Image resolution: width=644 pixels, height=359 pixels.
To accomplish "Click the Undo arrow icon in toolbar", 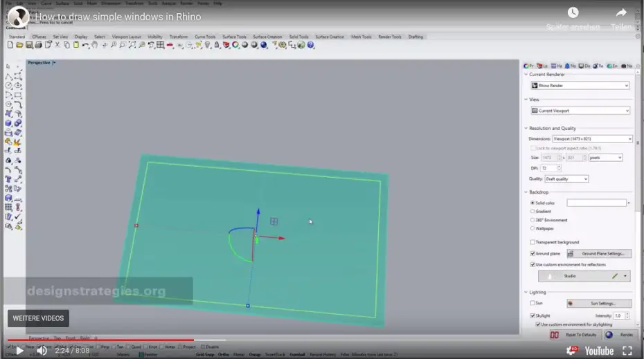I will pos(85,45).
